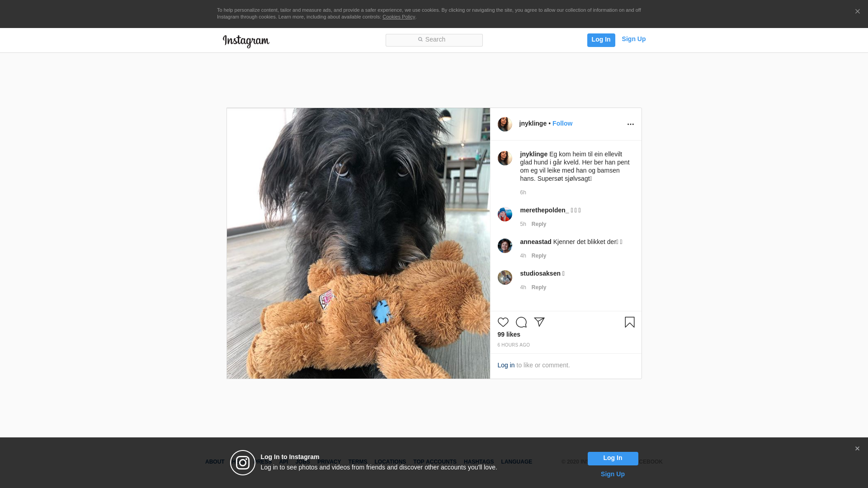Click the 4h timestamp on studiosaksen comment
Screen dimensions: 868x488
[x=523, y=287]
